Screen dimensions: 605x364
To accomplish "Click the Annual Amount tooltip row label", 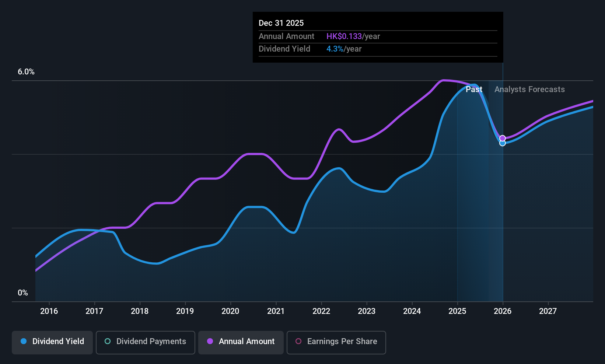I will coord(286,36).
